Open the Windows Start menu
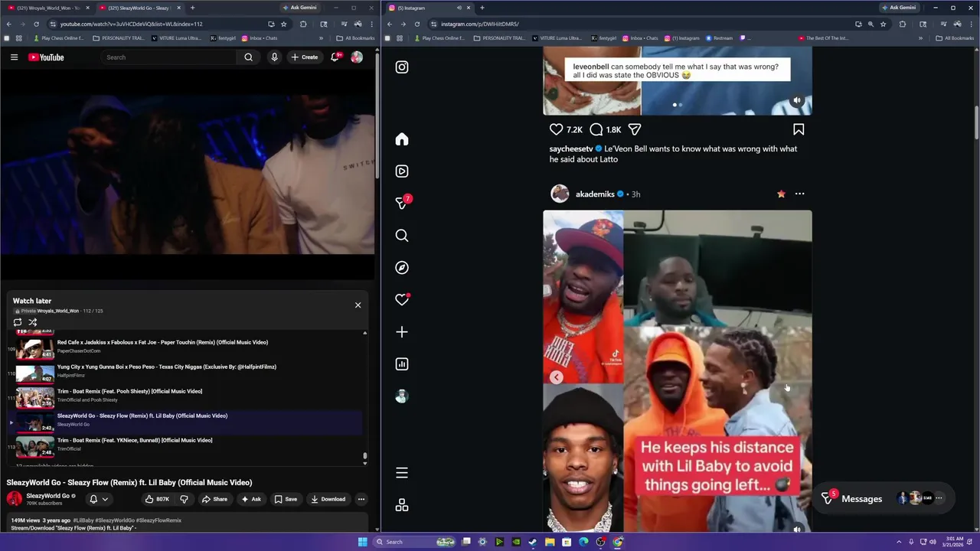 point(363,542)
